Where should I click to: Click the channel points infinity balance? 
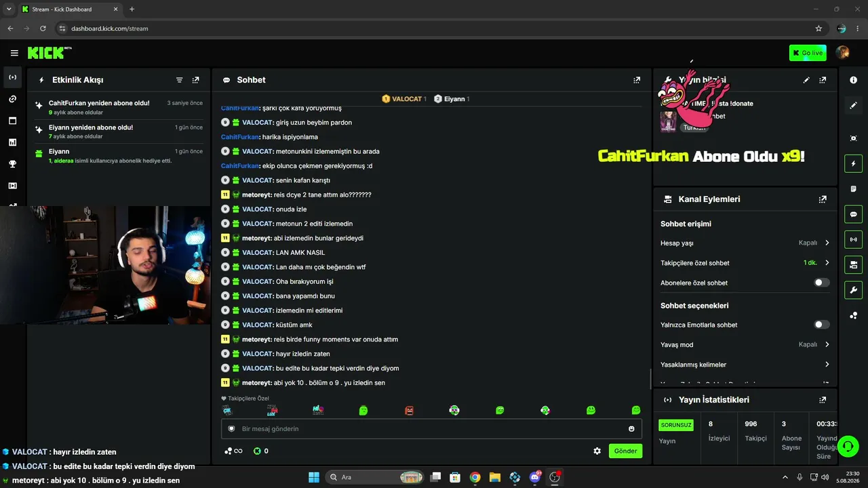[233, 451]
